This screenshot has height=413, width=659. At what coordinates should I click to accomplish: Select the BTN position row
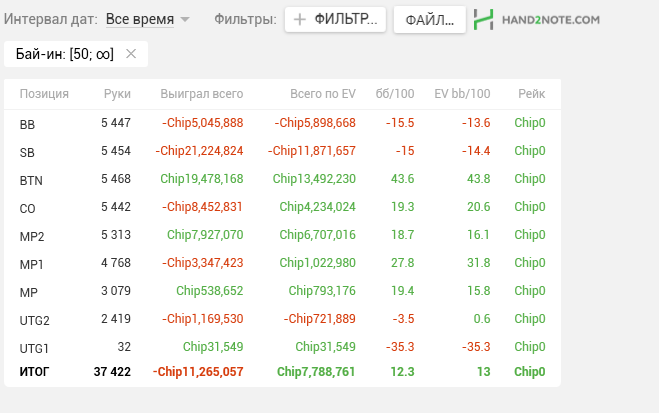point(282,179)
